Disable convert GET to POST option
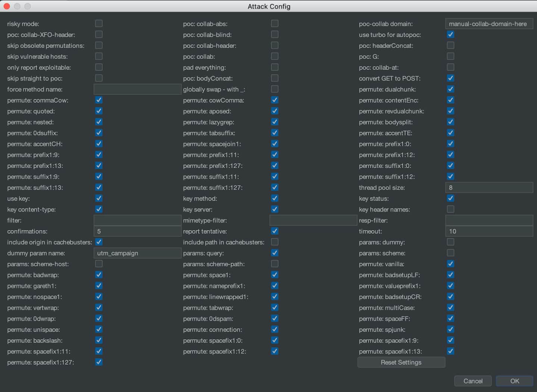Image resolution: width=537 pixels, height=392 pixels. point(450,78)
